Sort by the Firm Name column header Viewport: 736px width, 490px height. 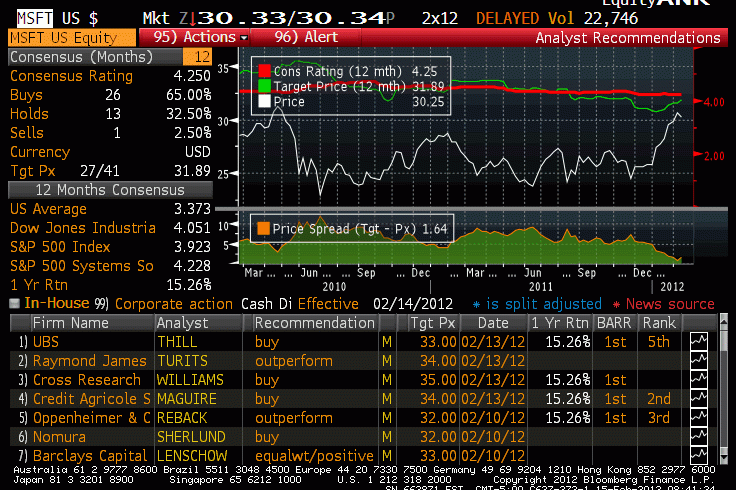tap(70, 323)
